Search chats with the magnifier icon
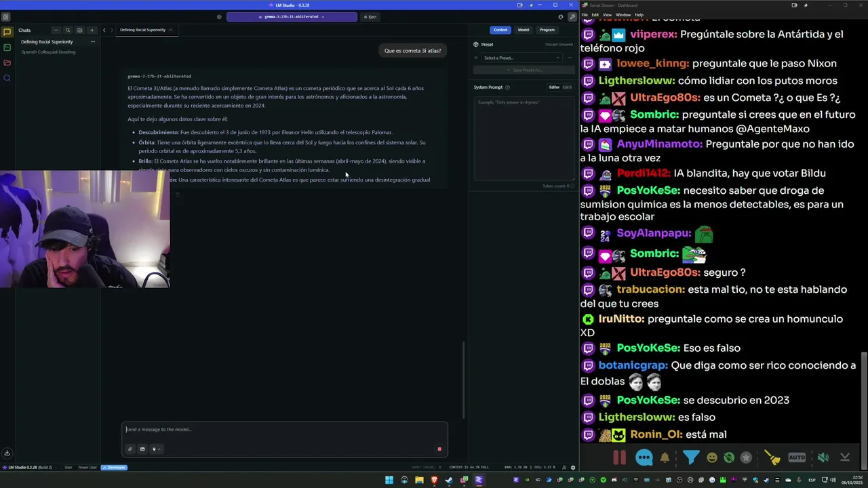The width and height of the screenshot is (868, 488). pos(68,30)
